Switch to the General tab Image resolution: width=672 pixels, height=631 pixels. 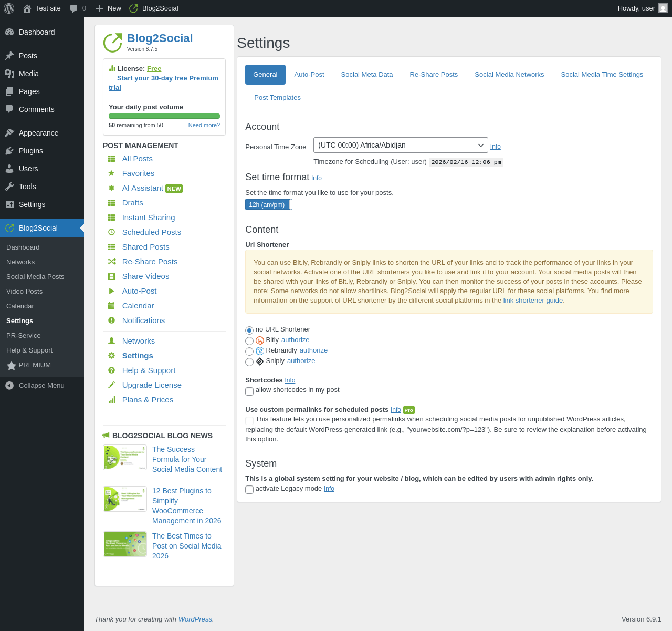pos(265,75)
